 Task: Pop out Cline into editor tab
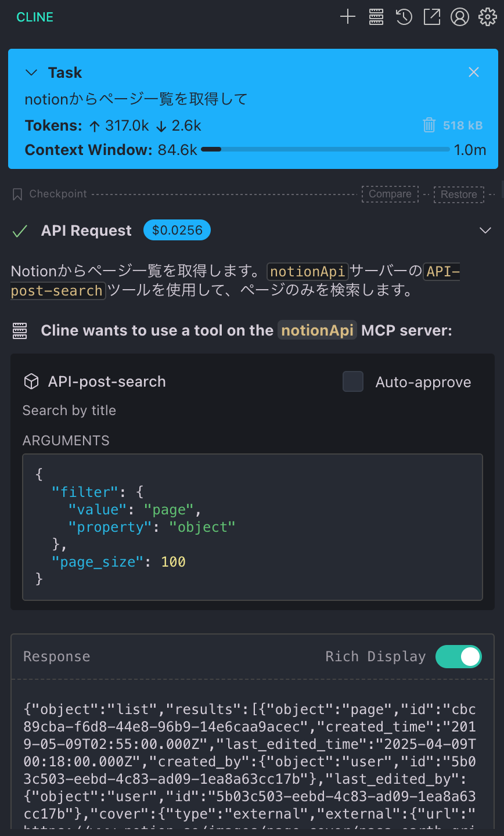click(x=432, y=17)
